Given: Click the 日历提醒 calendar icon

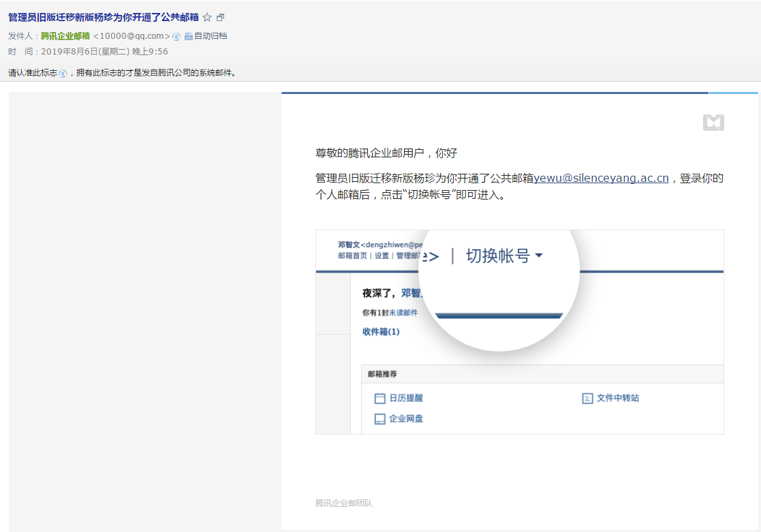Looking at the screenshot, I should click(x=379, y=398).
